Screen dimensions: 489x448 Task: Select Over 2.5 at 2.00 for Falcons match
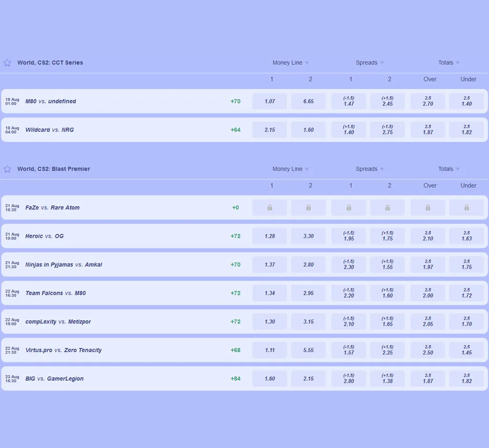pyautogui.click(x=428, y=293)
